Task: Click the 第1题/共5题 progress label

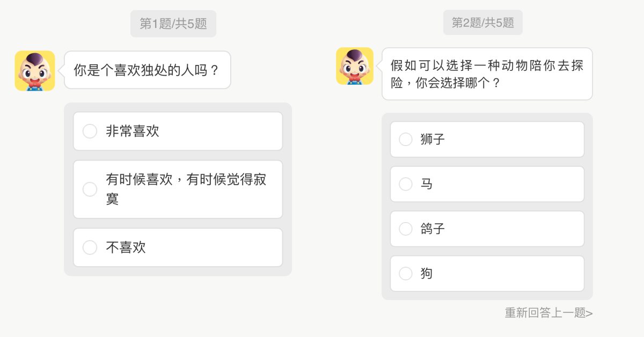Action: point(173,24)
